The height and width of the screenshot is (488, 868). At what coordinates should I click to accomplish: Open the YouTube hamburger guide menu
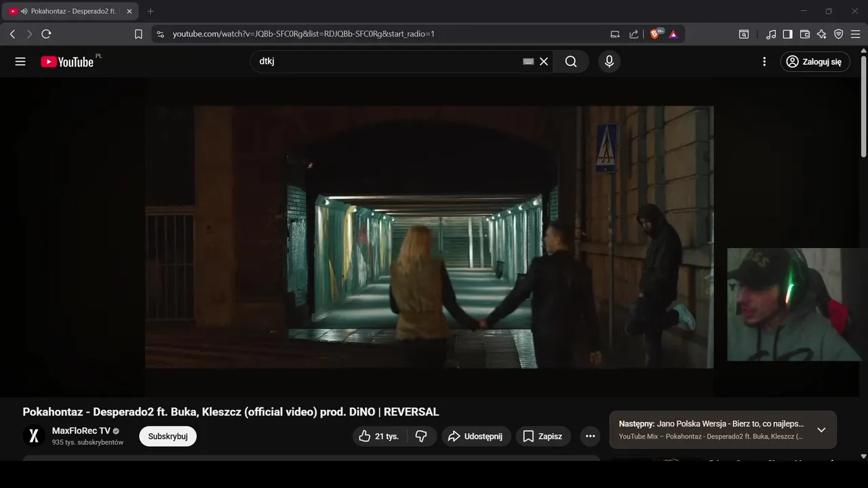coord(20,62)
